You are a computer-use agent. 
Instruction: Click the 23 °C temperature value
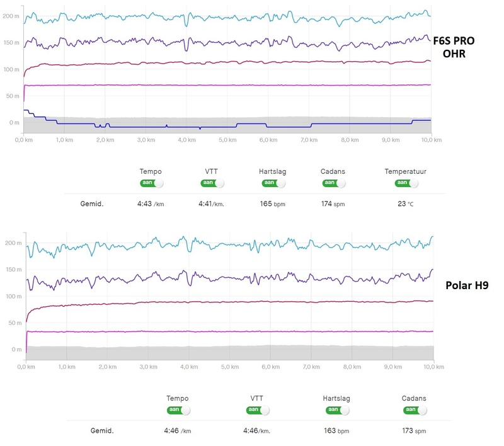click(406, 203)
